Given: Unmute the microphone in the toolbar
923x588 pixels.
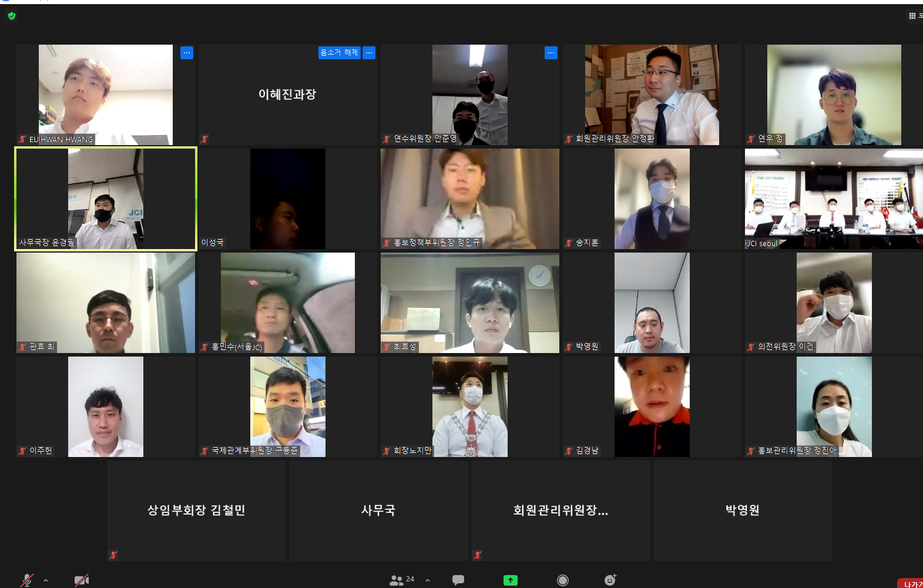Looking at the screenshot, I should (x=26, y=580).
